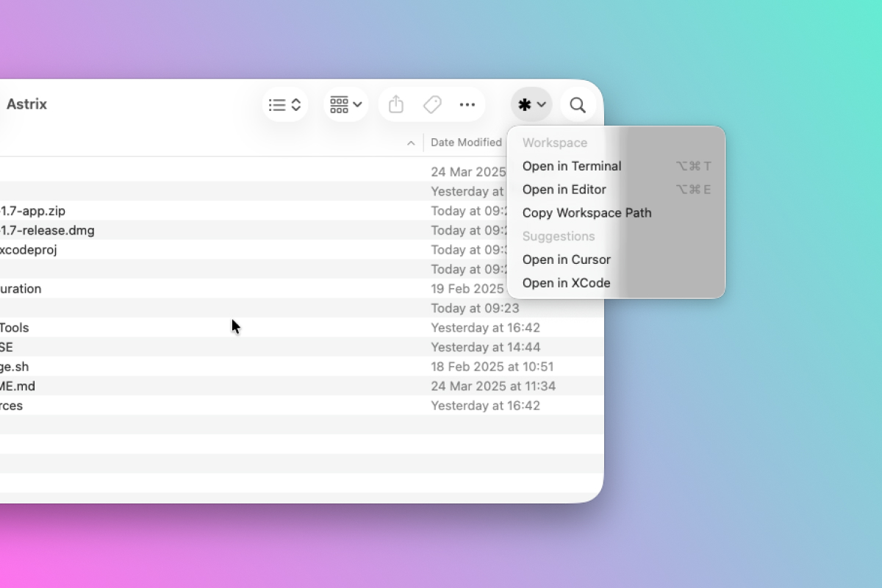Open the more actions ellipsis menu
Screen dimensions: 882x588
tap(467, 105)
